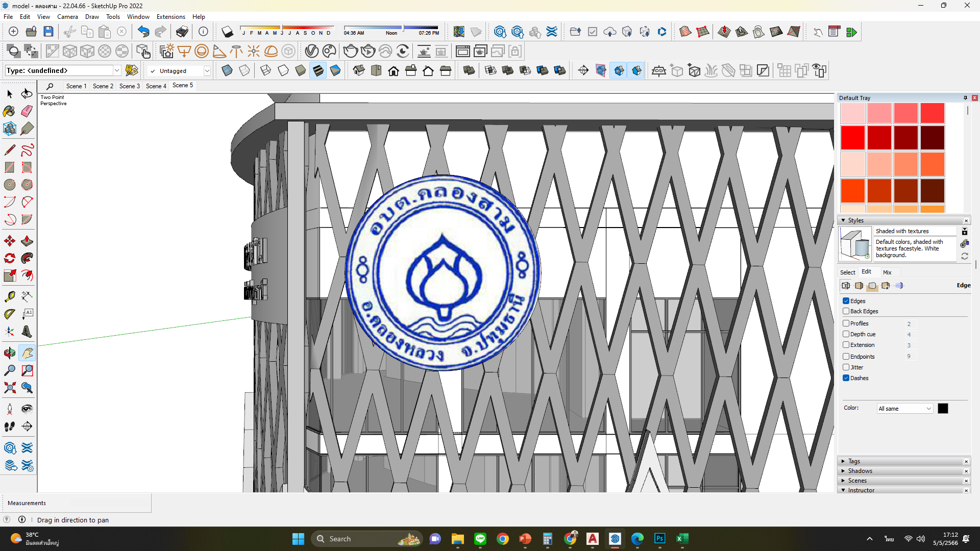Viewport: 980px width, 551px height.
Task: Select the Rotate tool
Action: click(9, 258)
